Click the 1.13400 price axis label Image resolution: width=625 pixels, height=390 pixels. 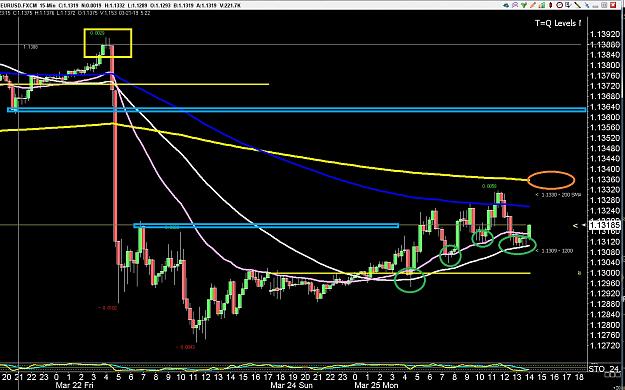point(604,169)
